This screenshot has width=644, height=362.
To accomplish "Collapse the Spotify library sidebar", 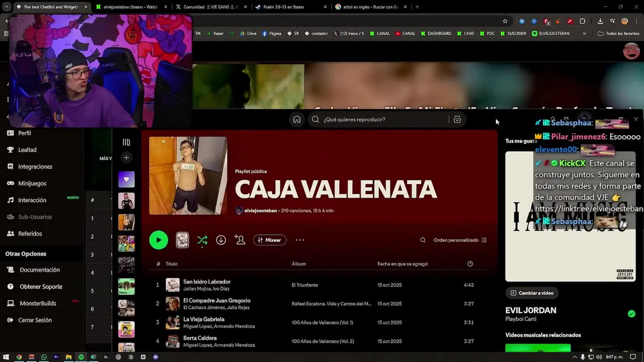I will (126, 142).
